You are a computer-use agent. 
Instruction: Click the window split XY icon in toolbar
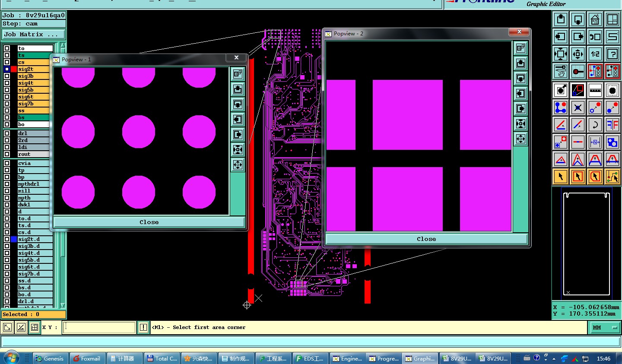(612, 19)
